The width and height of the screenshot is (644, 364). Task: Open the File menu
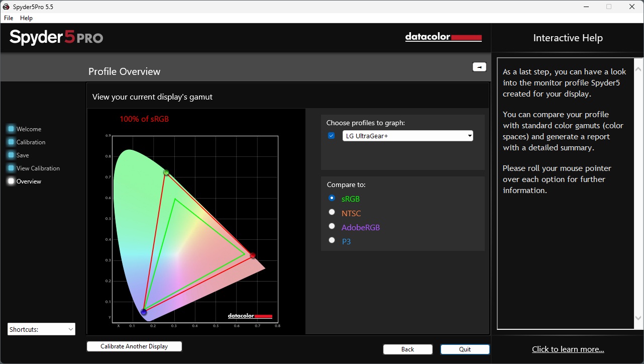(9, 18)
